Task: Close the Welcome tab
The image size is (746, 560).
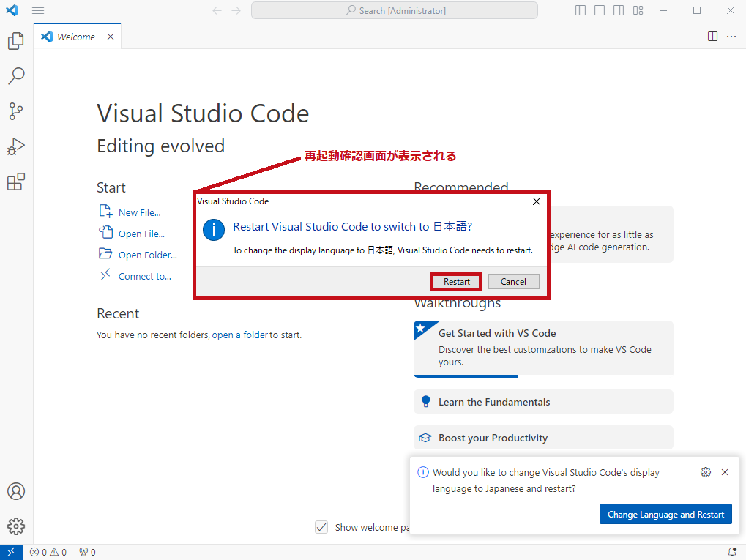Action: tap(111, 37)
